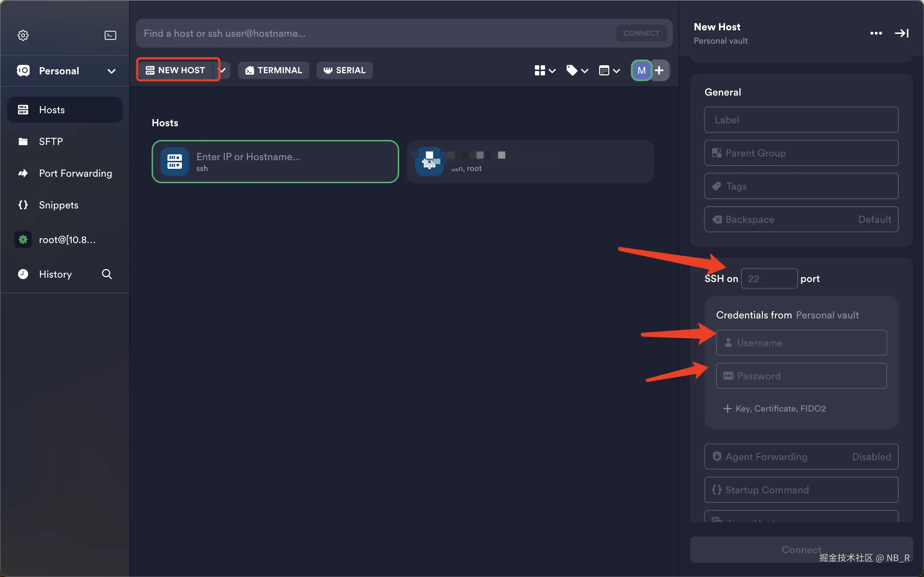Click the NEW HOST button
Screen dimensions: 924x577
click(x=176, y=70)
